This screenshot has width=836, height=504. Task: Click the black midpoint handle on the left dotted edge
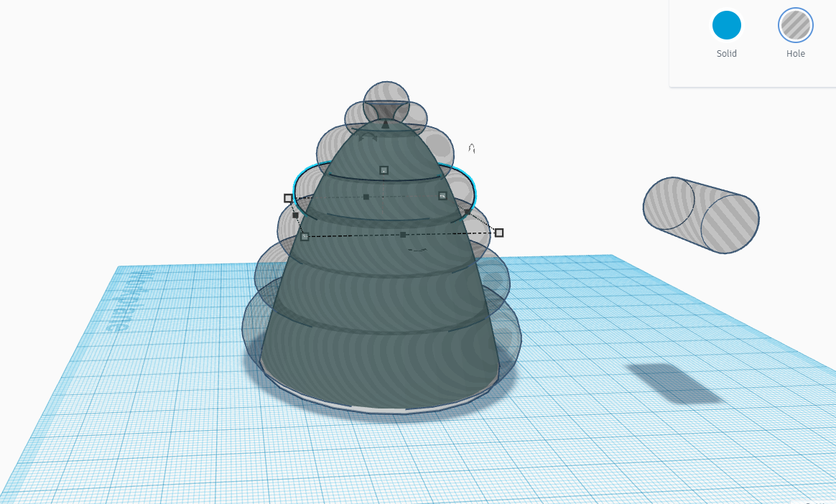[x=295, y=215]
